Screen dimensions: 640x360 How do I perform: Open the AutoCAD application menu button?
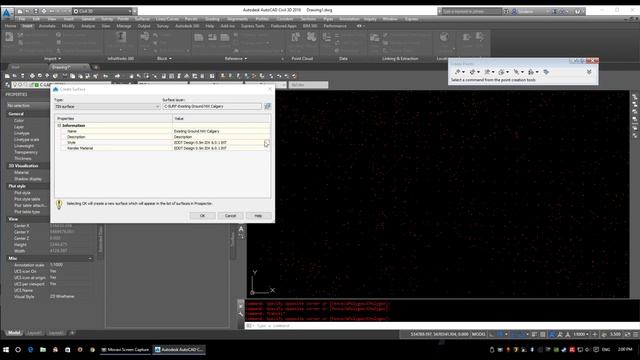coord(7,13)
